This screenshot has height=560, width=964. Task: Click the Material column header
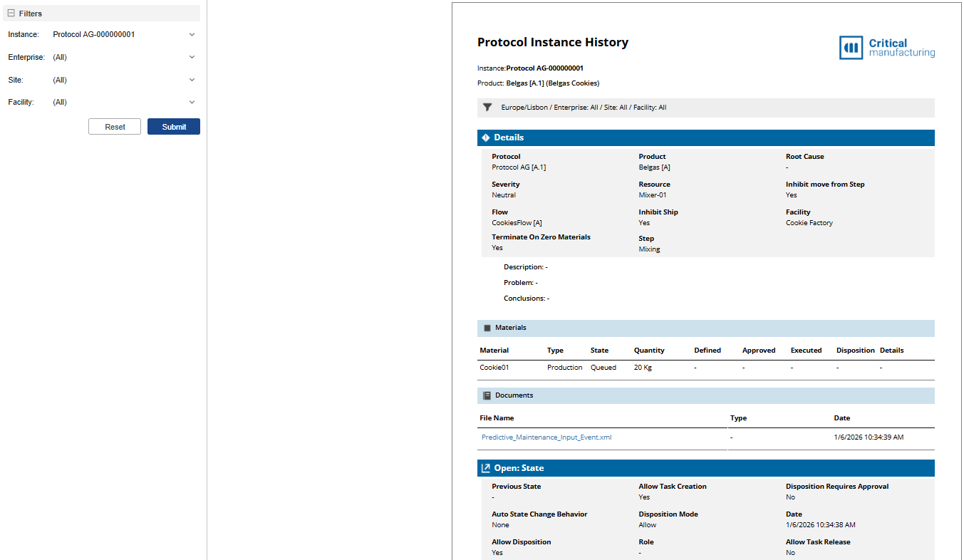pos(494,351)
